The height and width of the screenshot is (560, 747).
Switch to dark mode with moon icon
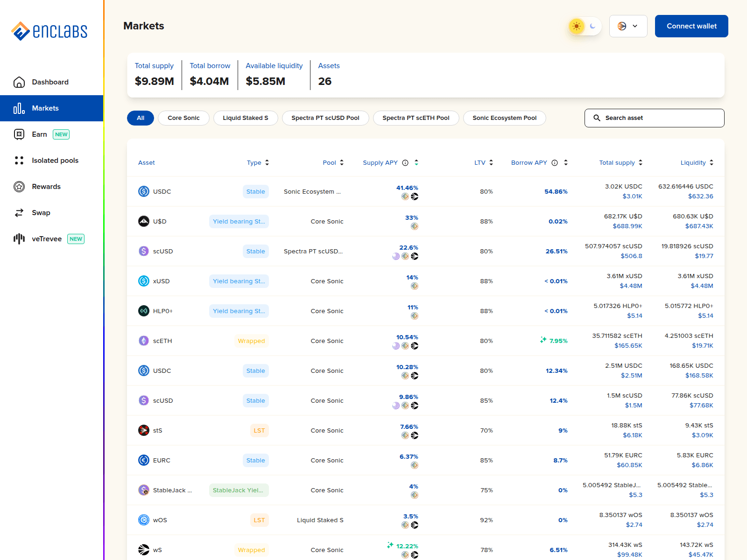[x=593, y=26]
